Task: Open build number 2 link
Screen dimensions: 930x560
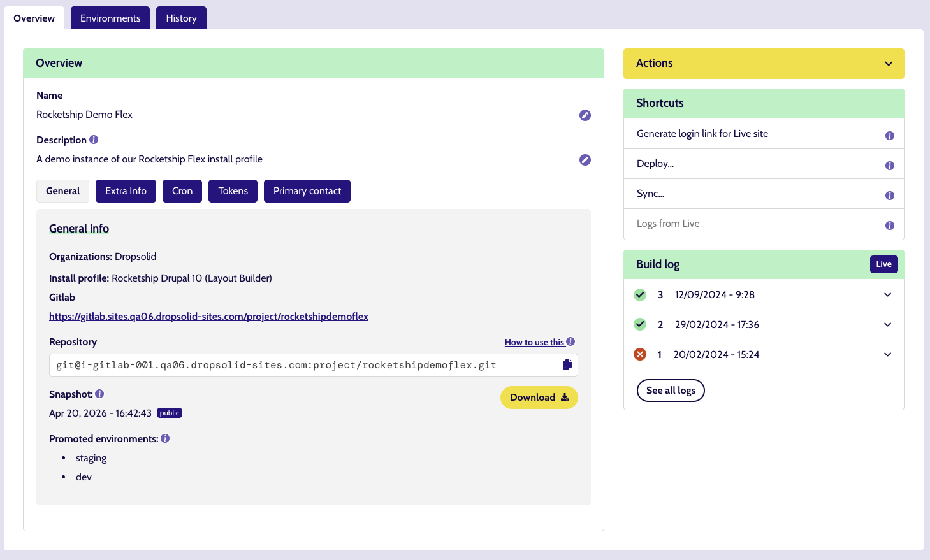Action: (661, 325)
